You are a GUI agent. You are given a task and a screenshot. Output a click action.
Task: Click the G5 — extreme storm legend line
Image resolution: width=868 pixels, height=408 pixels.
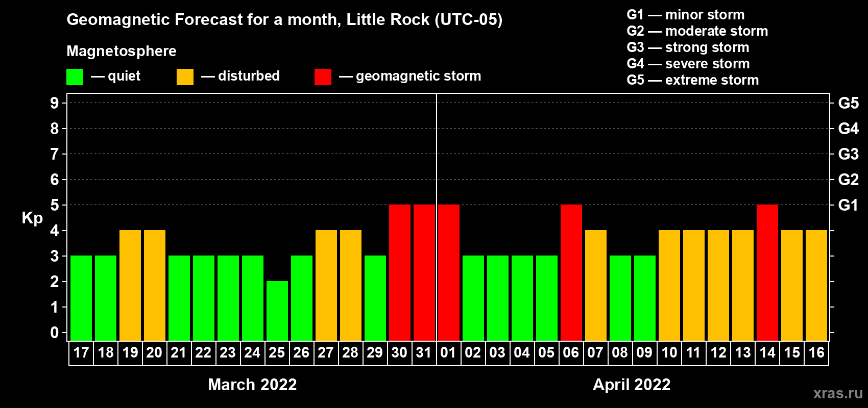click(693, 80)
